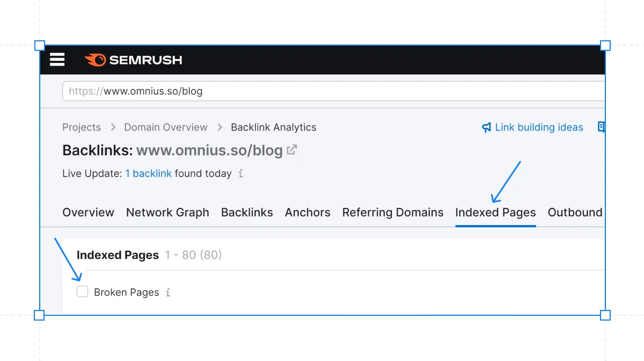Click the megaphone icon beside Link building ideas
644x361 pixels.
coord(486,127)
